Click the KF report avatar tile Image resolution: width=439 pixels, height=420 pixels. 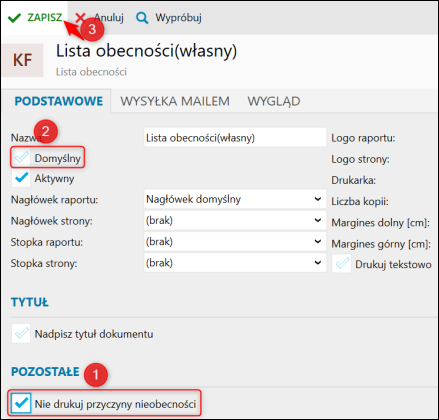(22, 60)
